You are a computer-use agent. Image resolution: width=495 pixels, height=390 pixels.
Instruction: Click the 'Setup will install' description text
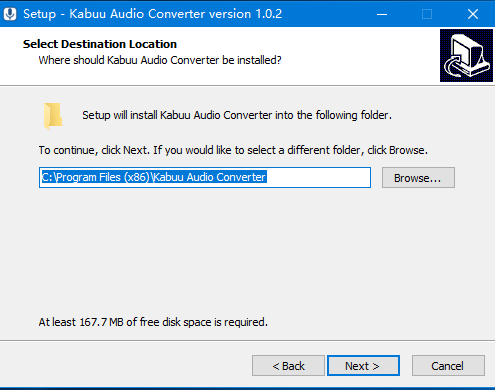pyautogui.click(x=237, y=115)
